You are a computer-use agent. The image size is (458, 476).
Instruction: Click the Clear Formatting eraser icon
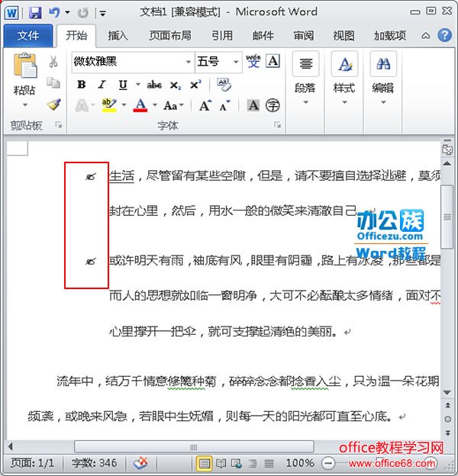coord(224,85)
